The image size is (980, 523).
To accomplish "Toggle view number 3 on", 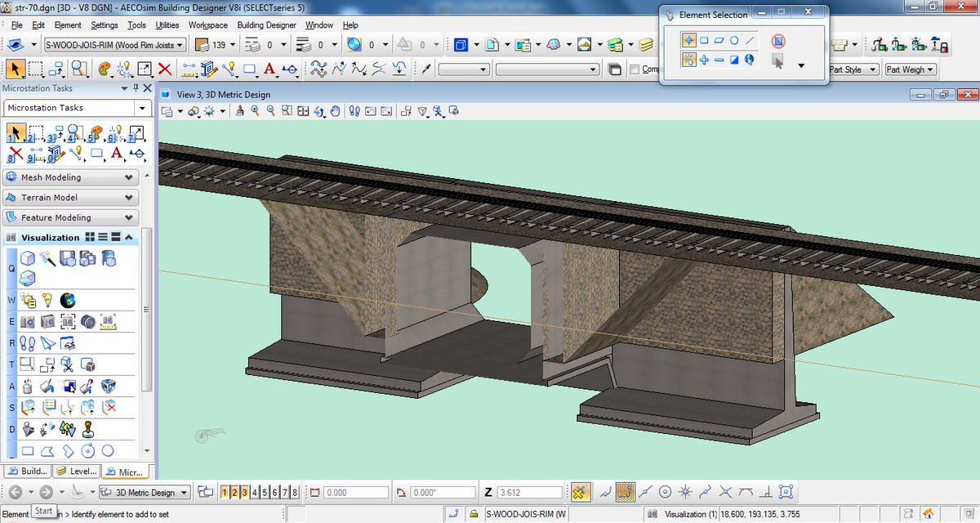I will coord(244,492).
